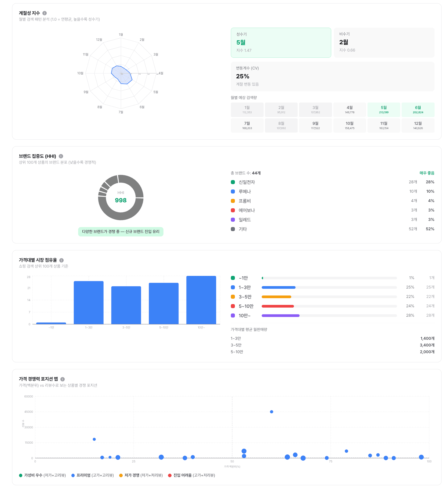448x489 pixels.
Task: Pick the 12월 140,626 month cell
Action: (x=418, y=126)
